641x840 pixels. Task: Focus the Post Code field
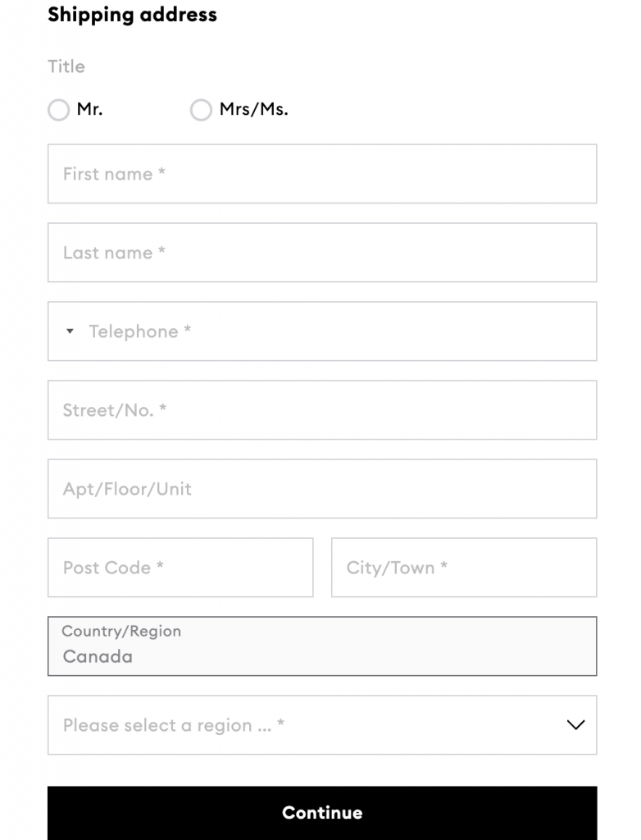[x=180, y=568]
